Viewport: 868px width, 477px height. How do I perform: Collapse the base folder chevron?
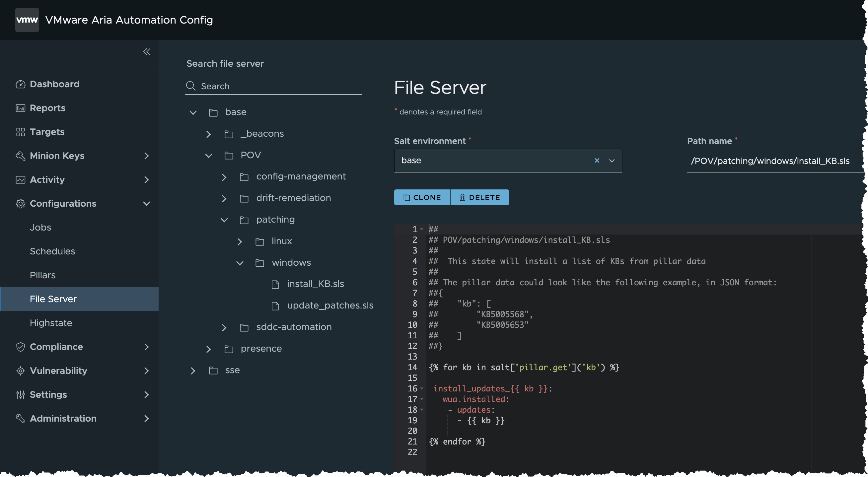[x=193, y=112]
